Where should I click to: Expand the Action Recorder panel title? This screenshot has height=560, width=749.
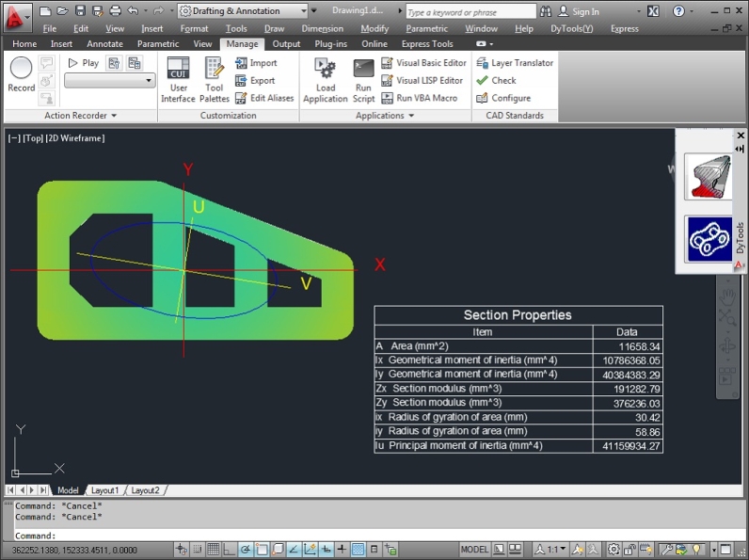81,116
